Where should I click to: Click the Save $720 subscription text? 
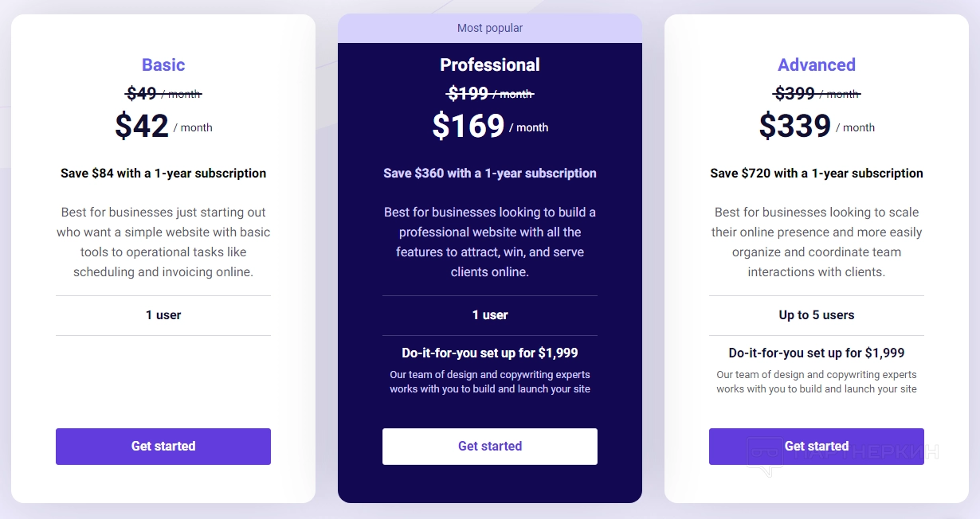[x=817, y=174]
